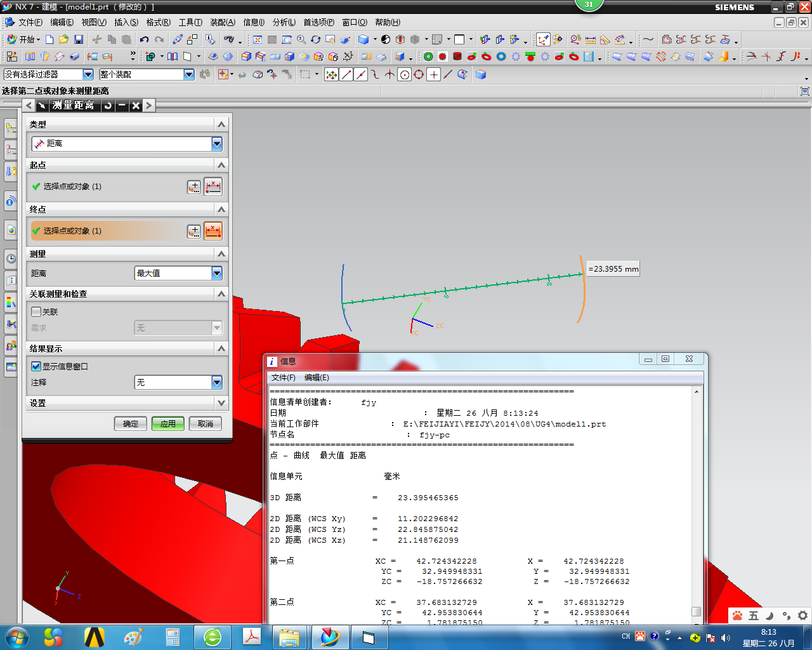Collapse the 测量 section
Image resolution: width=812 pixels, height=650 pixels.
click(221, 254)
